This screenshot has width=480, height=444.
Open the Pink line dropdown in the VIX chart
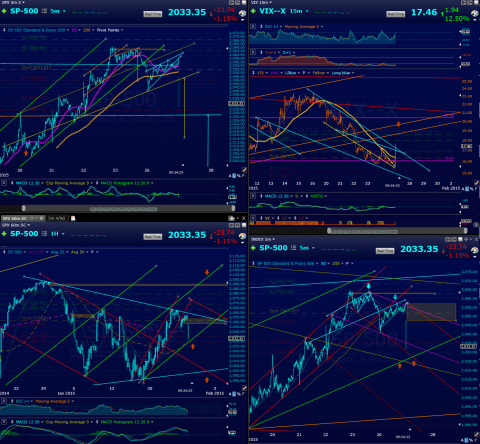point(281,73)
